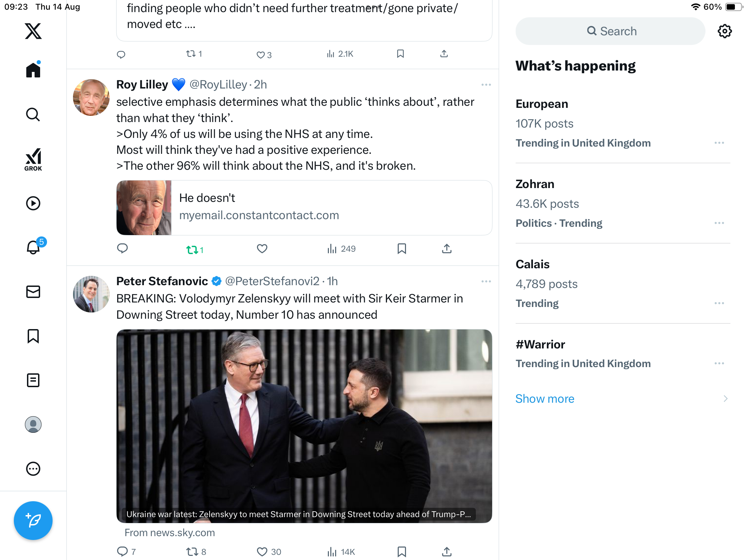This screenshot has width=747, height=560.
Task: Click the compose new post button
Action: coord(33,520)
